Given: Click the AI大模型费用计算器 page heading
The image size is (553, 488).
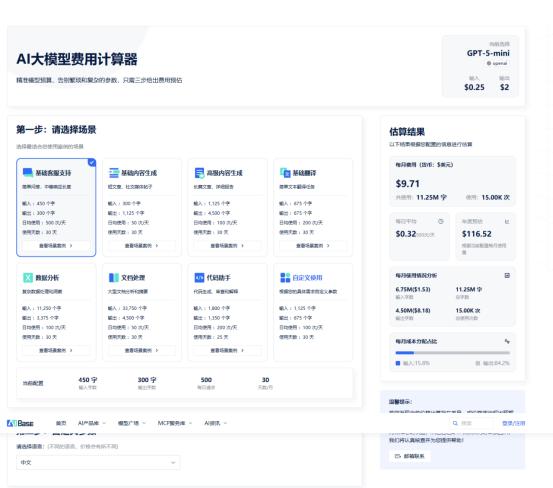Looking at the screenshot, I should tap(77, 59).
